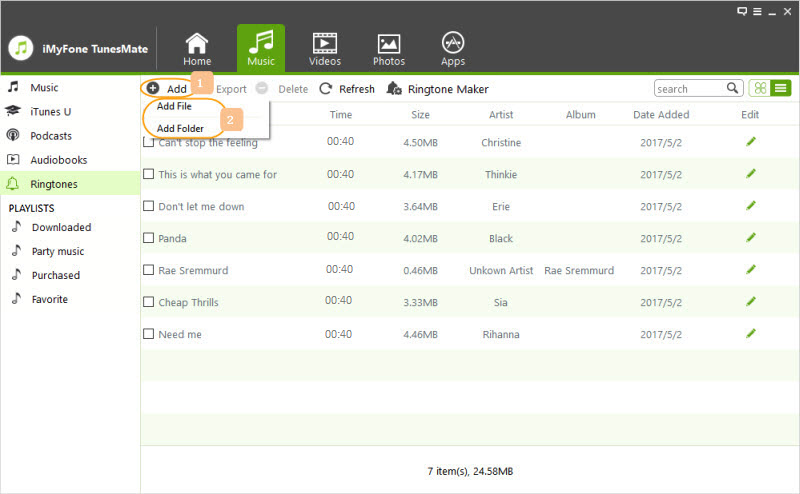Screen dimensions: 800x494
Task: Click the Rae Sremmurd album cell
Action: [x=579, y=270]
